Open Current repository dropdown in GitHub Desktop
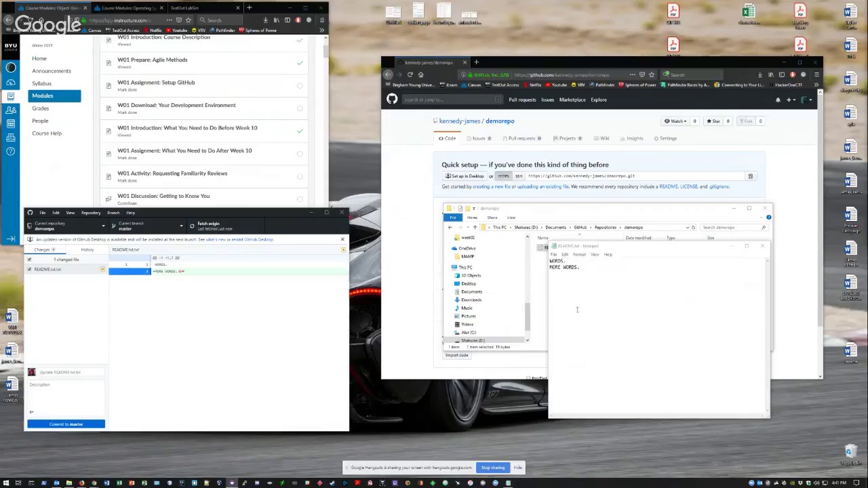 click(66, 226)
